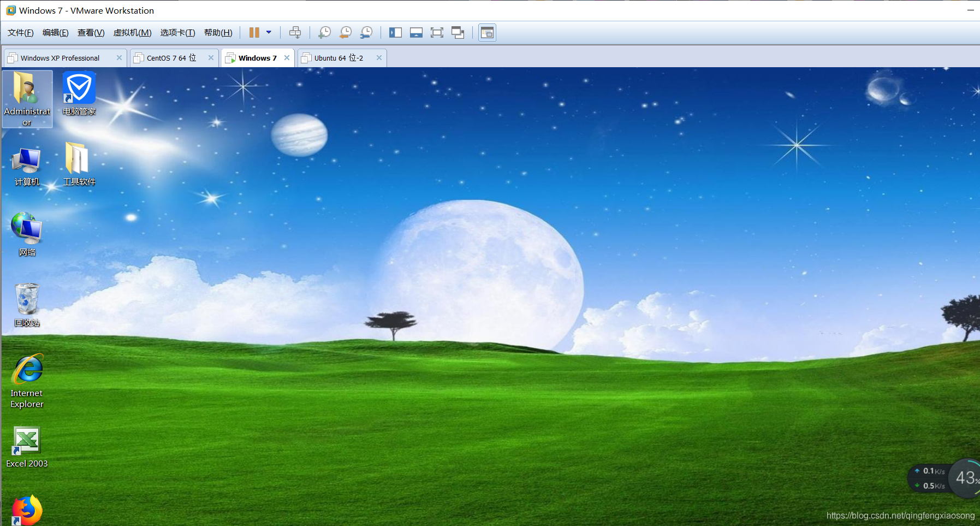Toggle the console view button
Image resolution: width=980 pixels, height=526 pixels.
[x=487, y=33]
